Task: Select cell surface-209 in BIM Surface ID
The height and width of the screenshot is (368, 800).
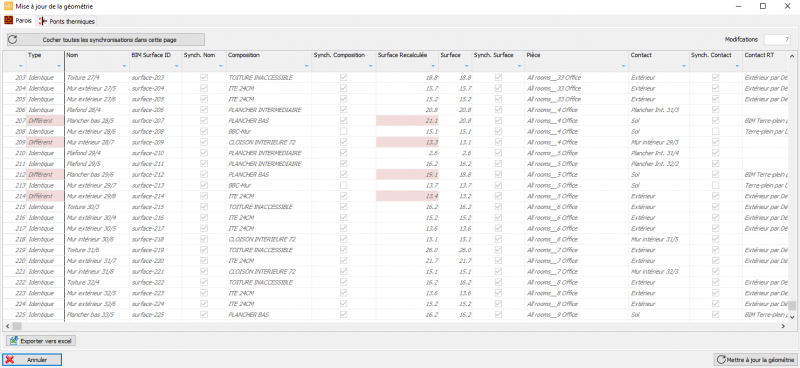Action: (x=155, y=142)
